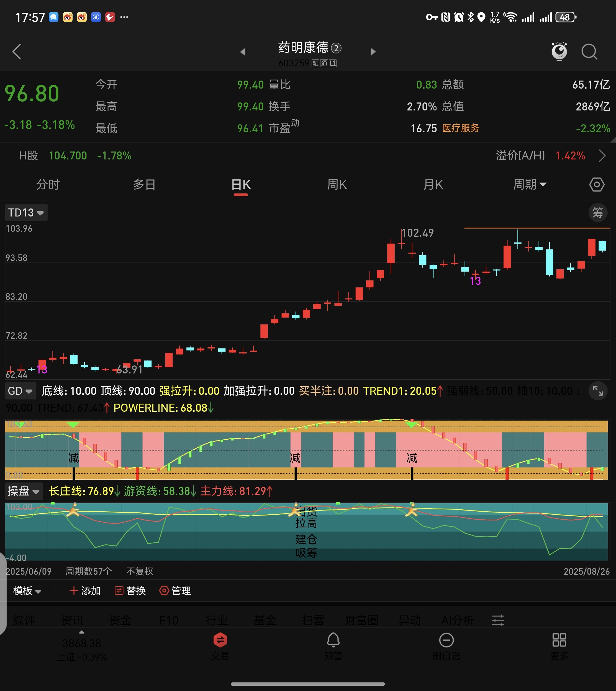Tap the 周期数57个 label
The height and width of the screenshot is (691, 616).
point(89,571)
